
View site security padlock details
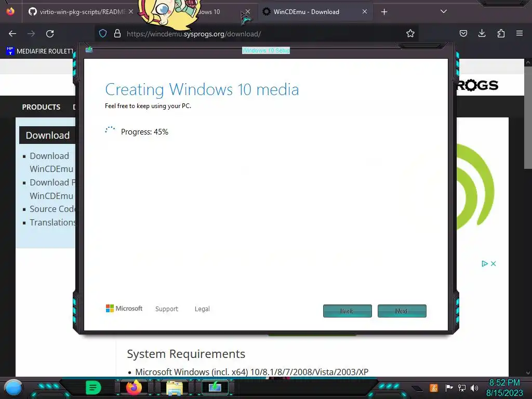click(x=117, y=33)
